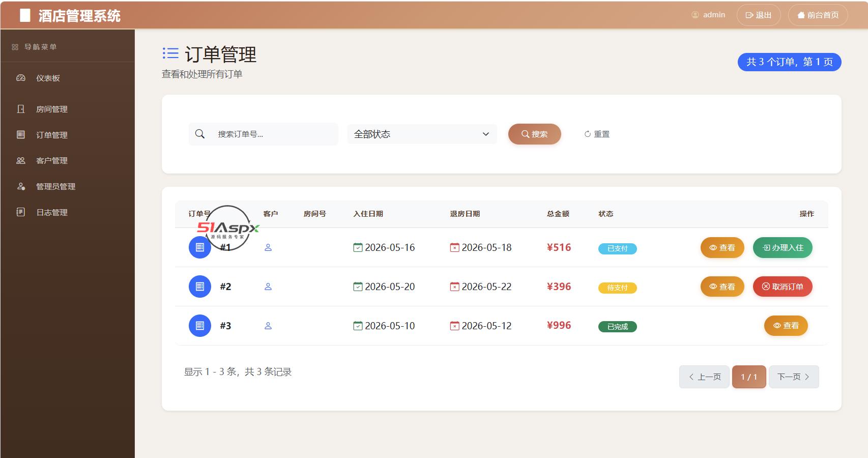Click the 显示 1 - 3 条 record summary
Screen dimensions: 868x458
[238, 372]
